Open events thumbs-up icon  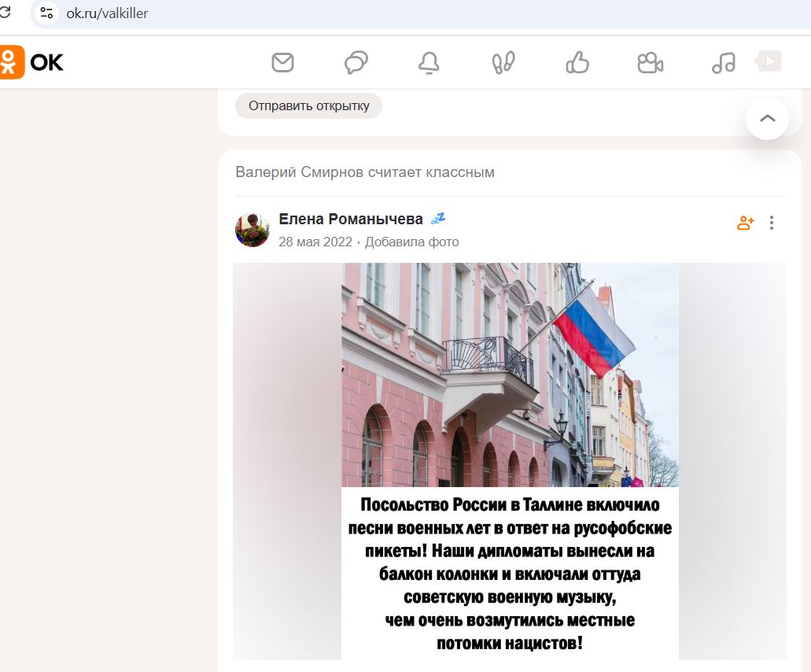(x=577, y=63)
